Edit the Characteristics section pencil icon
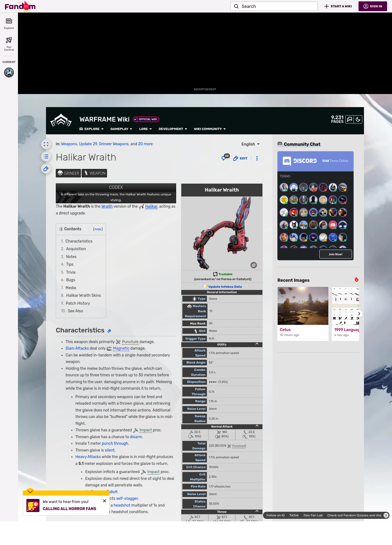392x545 pixels. coord(109,331)
